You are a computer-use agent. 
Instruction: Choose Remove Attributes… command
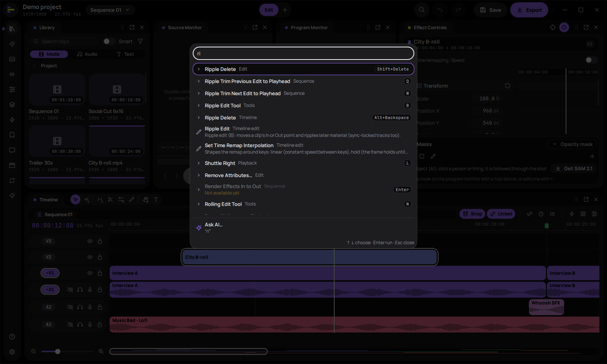(x=303, y=175)
